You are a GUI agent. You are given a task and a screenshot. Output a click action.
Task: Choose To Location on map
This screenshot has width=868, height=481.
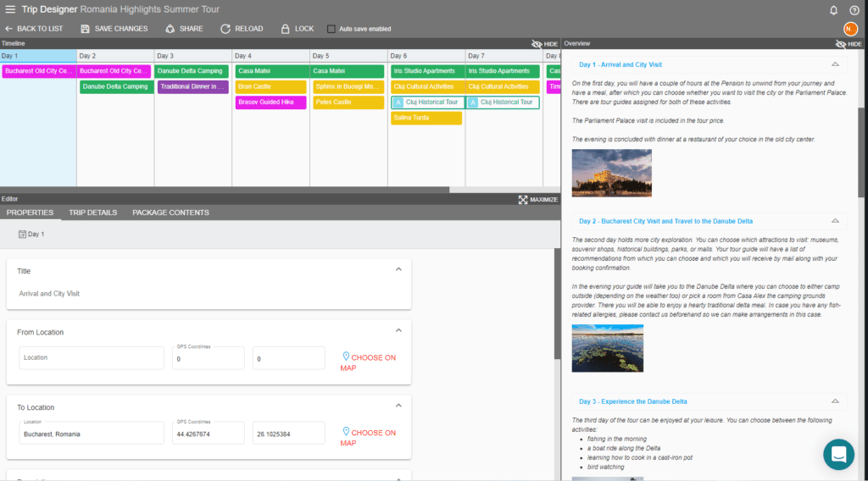(369, 437)
